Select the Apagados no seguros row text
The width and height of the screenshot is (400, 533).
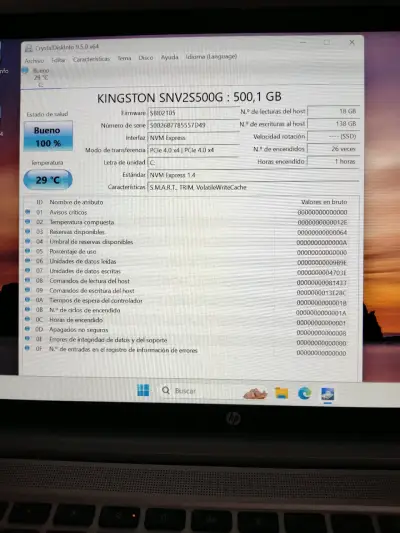79,330
